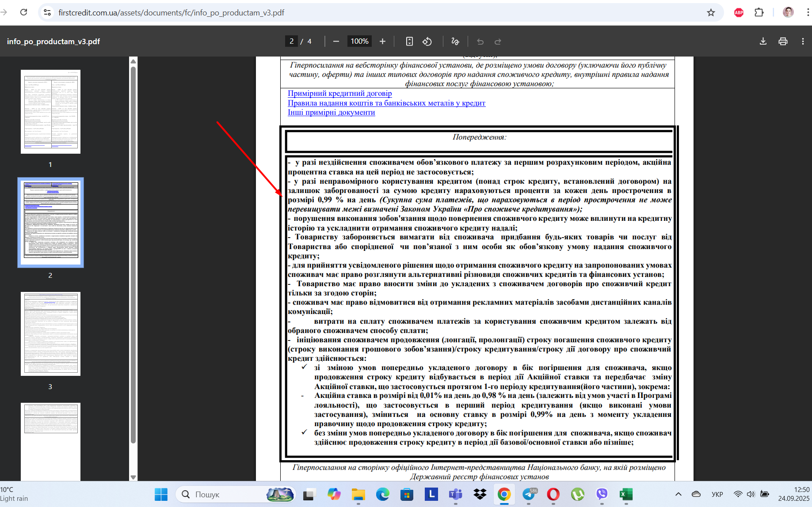Rotate the PDF counterclockwise
This screenshot has height=507, width=812.
click(x=427, y=42)
